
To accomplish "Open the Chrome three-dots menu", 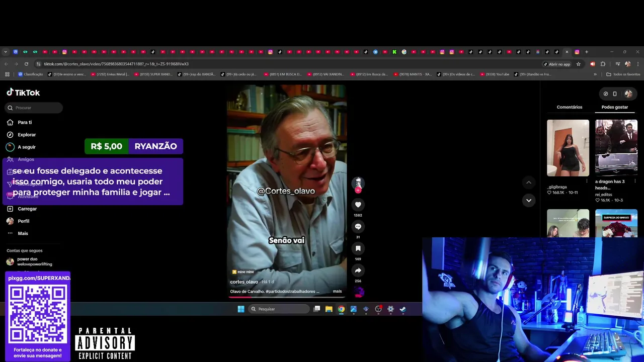I will (638, 64).
